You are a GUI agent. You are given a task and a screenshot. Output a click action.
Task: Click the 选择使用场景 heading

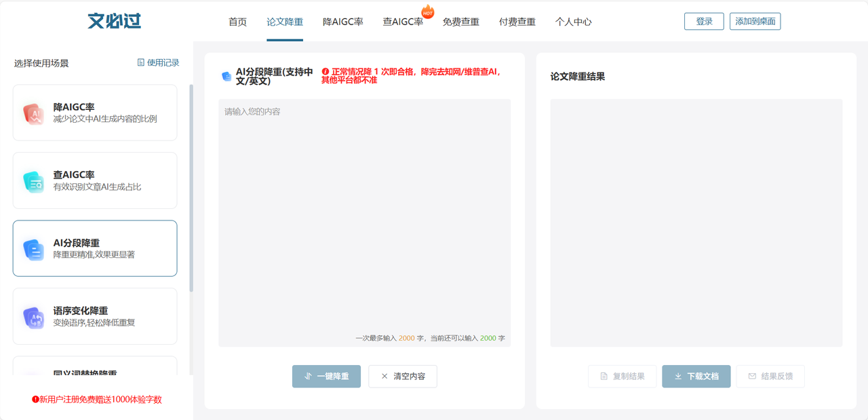[41, 63]
